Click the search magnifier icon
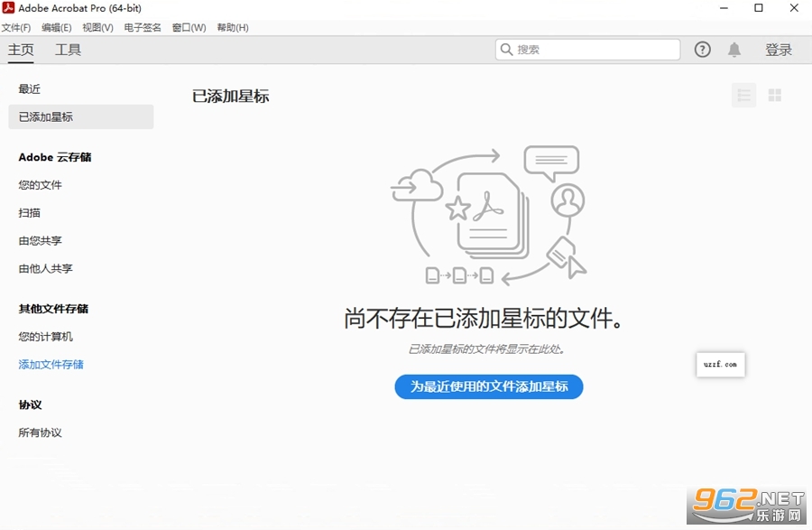812x530 pixels. tap(506, 50)
